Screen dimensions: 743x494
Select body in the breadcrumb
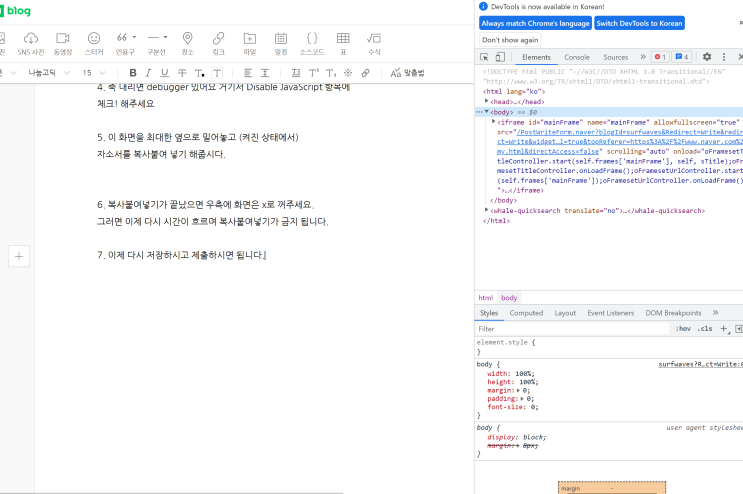click(509, 297)
